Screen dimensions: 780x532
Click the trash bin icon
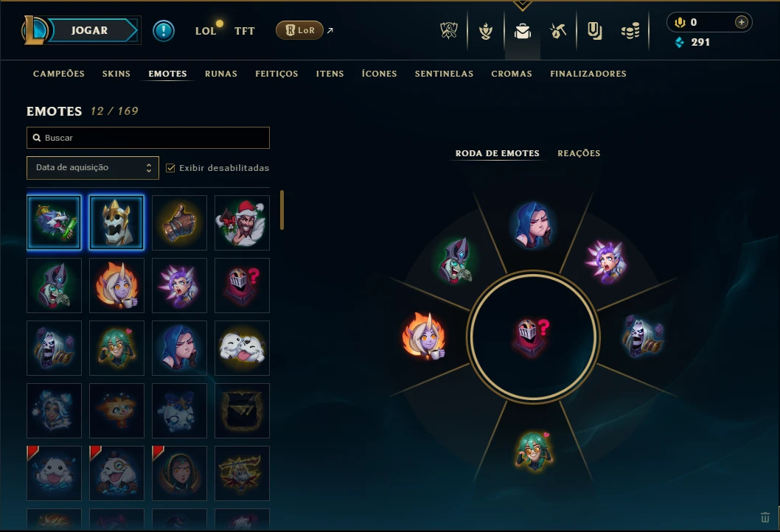click(765, 517)
